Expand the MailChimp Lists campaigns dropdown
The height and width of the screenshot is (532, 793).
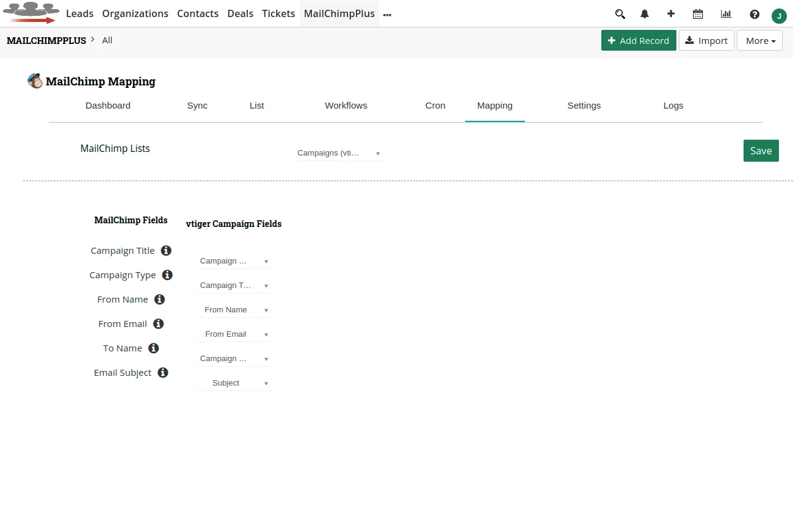(x=338, y=153)
